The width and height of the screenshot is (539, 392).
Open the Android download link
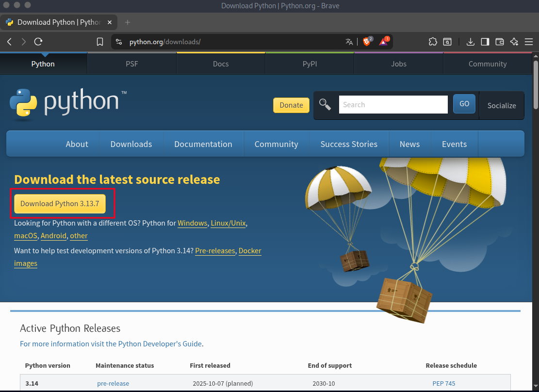point(54,236)
